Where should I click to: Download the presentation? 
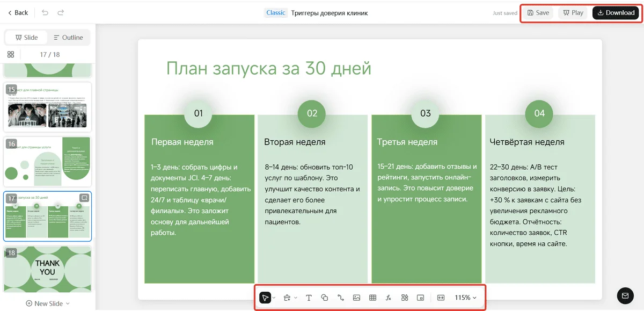(616, 12)
